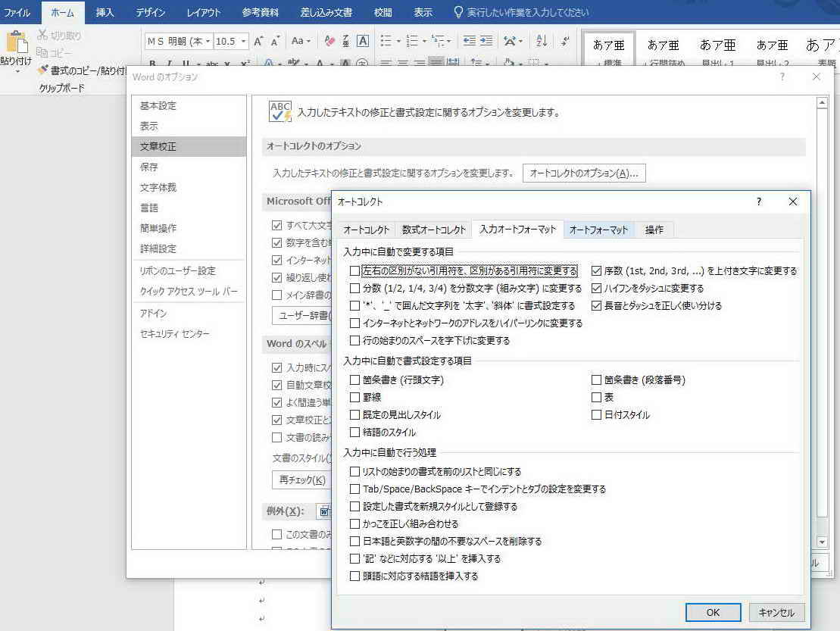Viewport: 840px width, 631px height.
Task: Click the Grow Font icon
Action: [258, 41]
